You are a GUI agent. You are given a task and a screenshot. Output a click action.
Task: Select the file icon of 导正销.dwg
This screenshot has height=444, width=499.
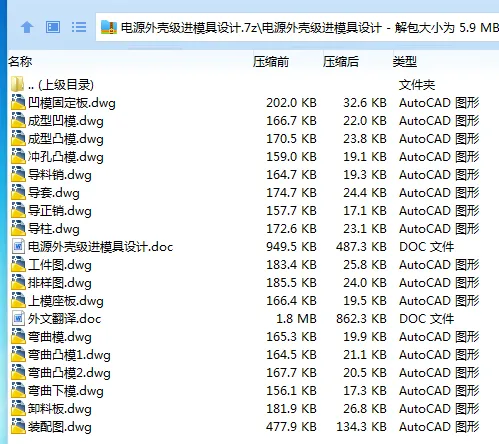(18, 210)
